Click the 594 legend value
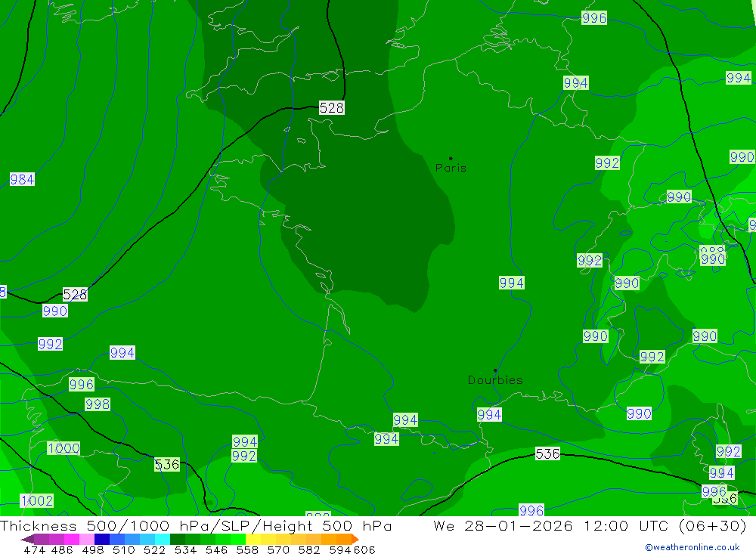 pos(340,549)
